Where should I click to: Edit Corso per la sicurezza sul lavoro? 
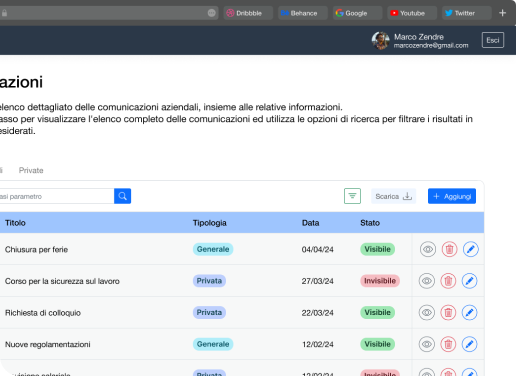tap(469, 281)
